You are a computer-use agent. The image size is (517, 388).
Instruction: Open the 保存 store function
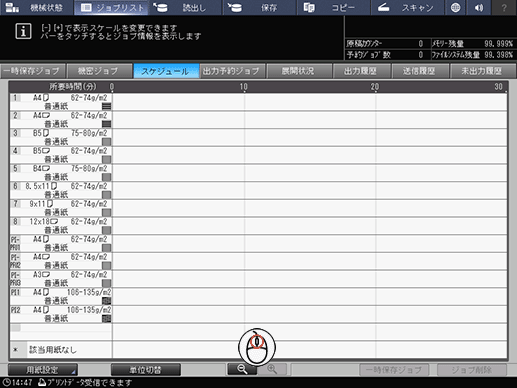point(259,8)
